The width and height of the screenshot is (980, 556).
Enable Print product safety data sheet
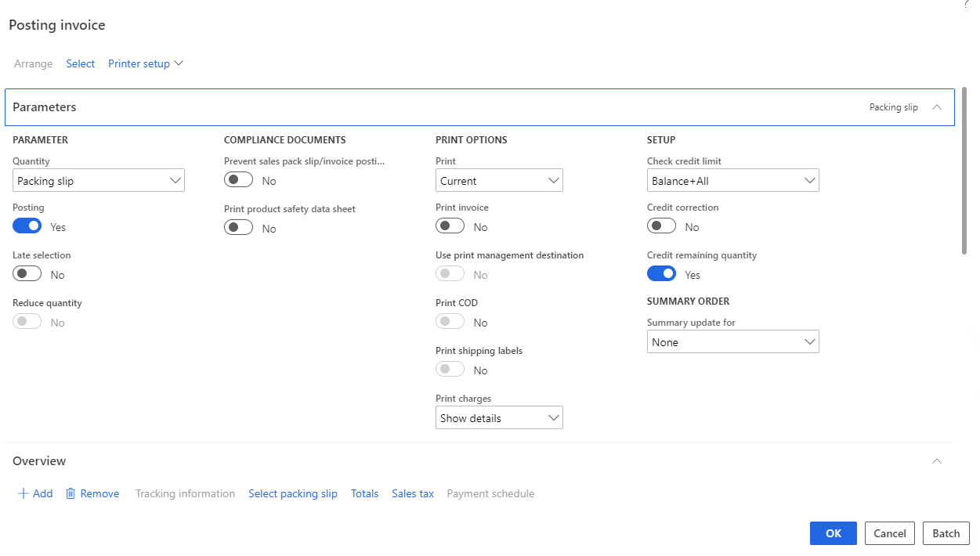coord(238,228)
